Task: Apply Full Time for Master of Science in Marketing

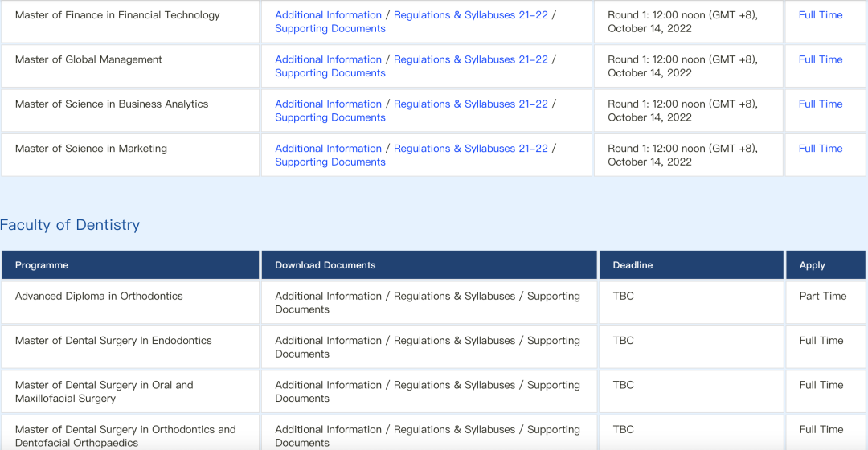Action: coord(821,149)
